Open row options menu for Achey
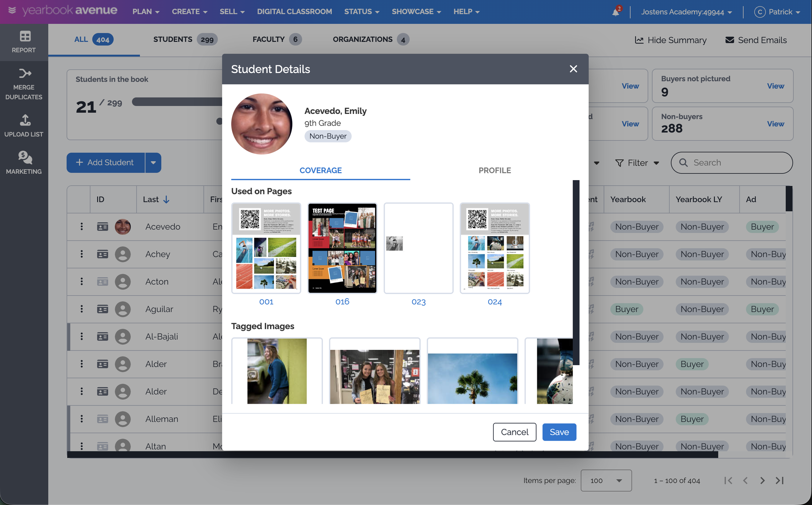Screen dimensions: 812x505 [x=82, y=254]
